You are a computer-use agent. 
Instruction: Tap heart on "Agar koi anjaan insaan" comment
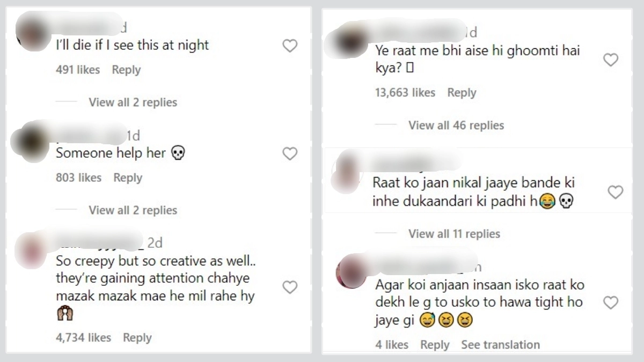(611, 303)
